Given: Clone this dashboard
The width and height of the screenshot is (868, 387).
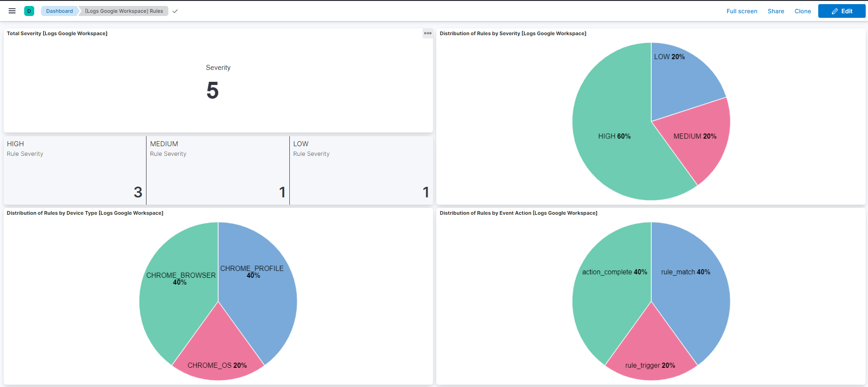Looking at the screenshot, I should (x=802, y=11).
